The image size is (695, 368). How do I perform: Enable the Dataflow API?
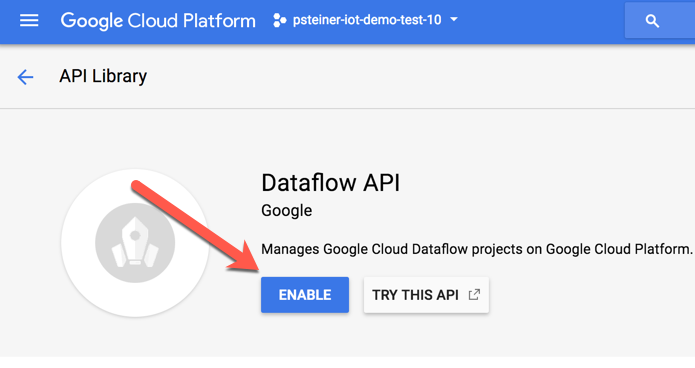[x=305, y=295]
